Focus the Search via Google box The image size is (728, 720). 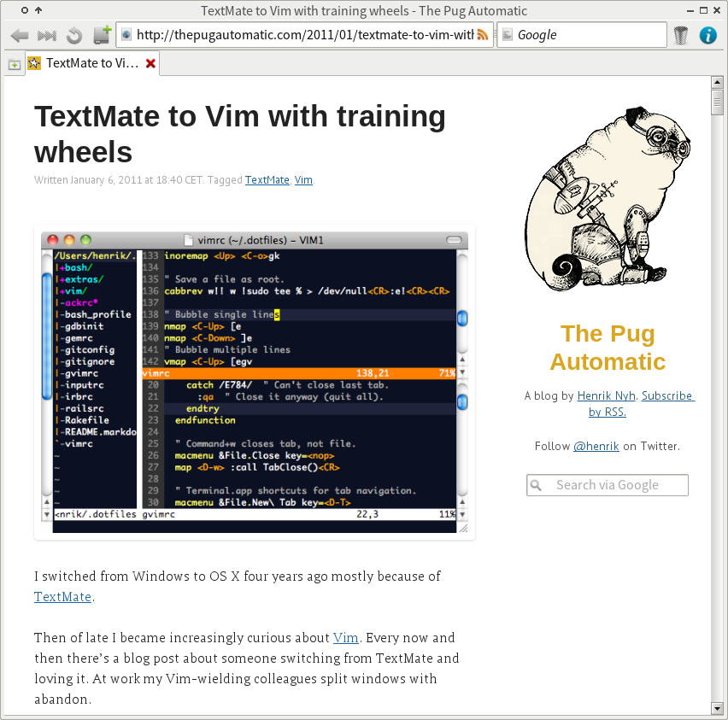click(x=608, y=485)
